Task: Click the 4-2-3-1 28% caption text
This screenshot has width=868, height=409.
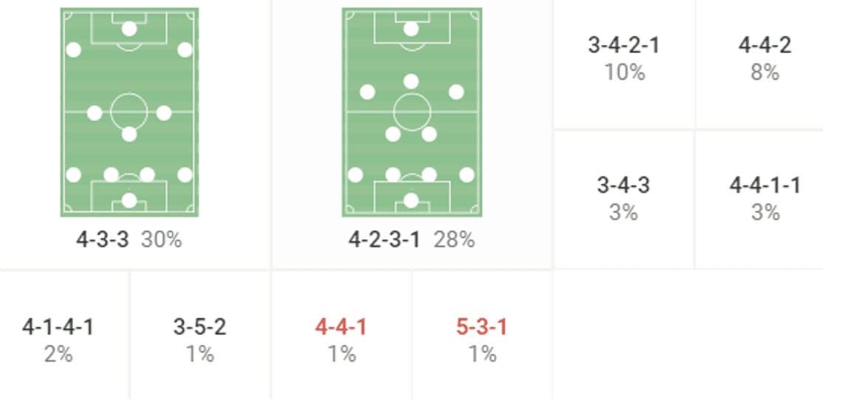Action: [411, 240]
